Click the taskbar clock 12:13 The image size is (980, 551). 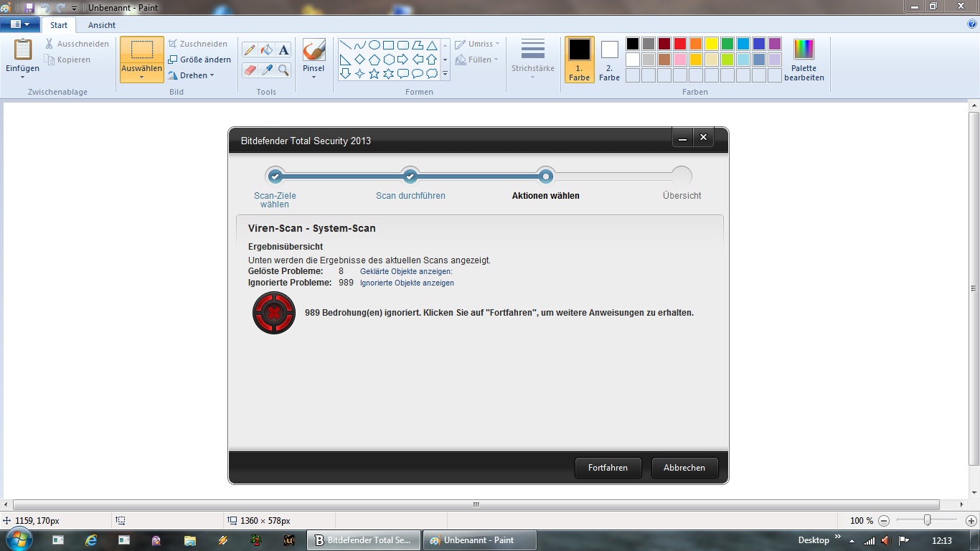coord(941,540)
